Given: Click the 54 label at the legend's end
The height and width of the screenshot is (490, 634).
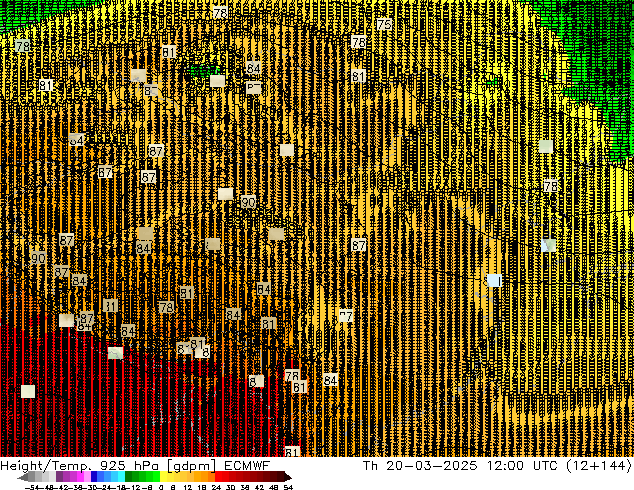Looking at the screenshot, I should pyautogui.click(x=288, y=487).
